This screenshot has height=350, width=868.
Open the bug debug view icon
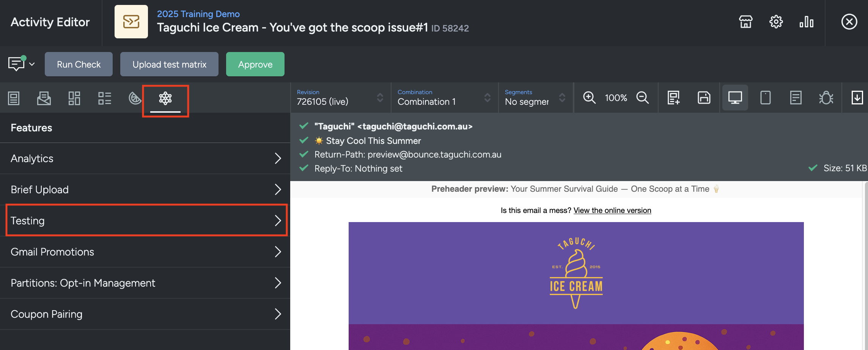(x=826, y=98)
